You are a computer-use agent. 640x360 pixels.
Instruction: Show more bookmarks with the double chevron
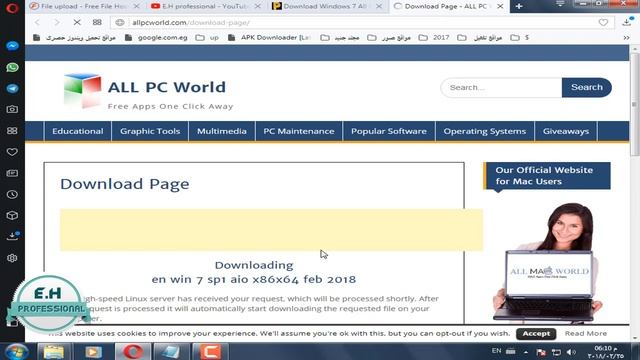626,38
